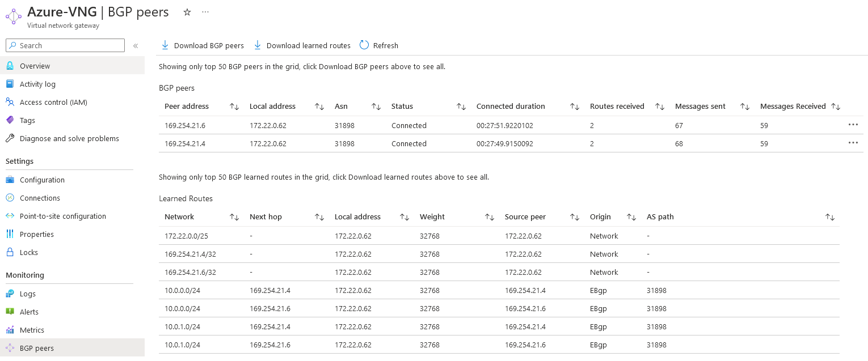Open more options for peer 169.254.21.6
This screenshot has height=361, width=868.
click(853, 125)
